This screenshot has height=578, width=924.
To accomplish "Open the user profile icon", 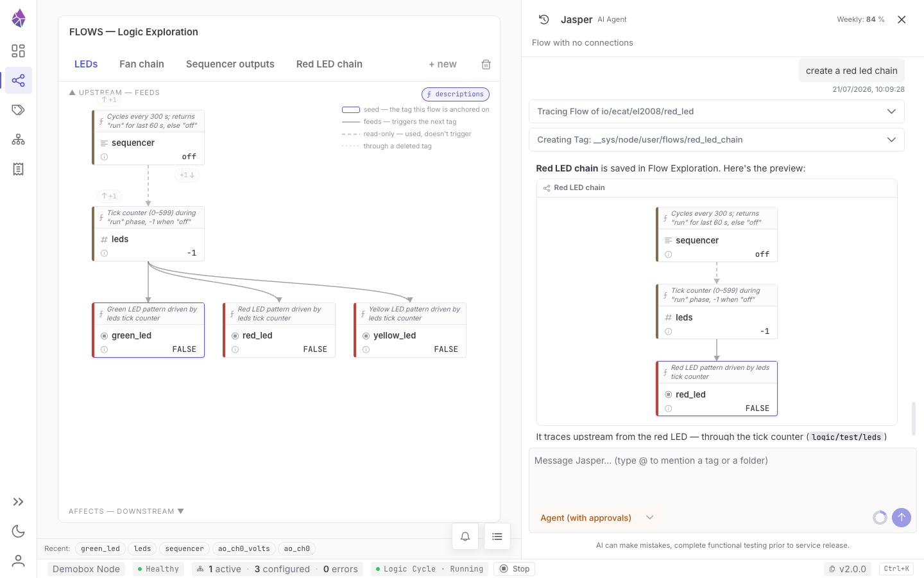I will (19, 561).
